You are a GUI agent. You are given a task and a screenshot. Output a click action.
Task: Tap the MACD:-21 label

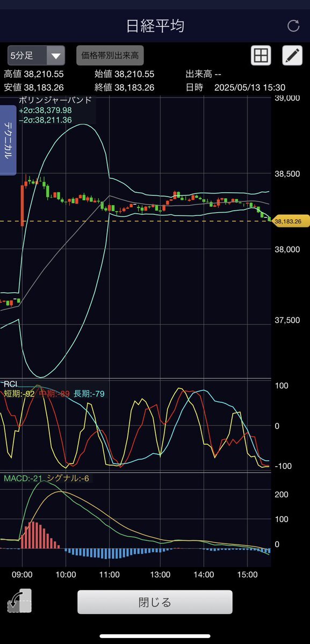coord(22,478)
